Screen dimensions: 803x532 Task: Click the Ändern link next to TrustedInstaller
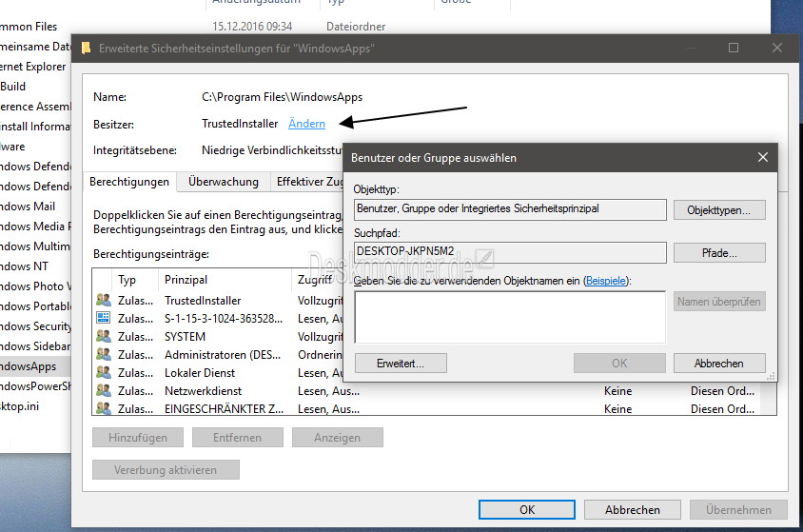(306, 124)
